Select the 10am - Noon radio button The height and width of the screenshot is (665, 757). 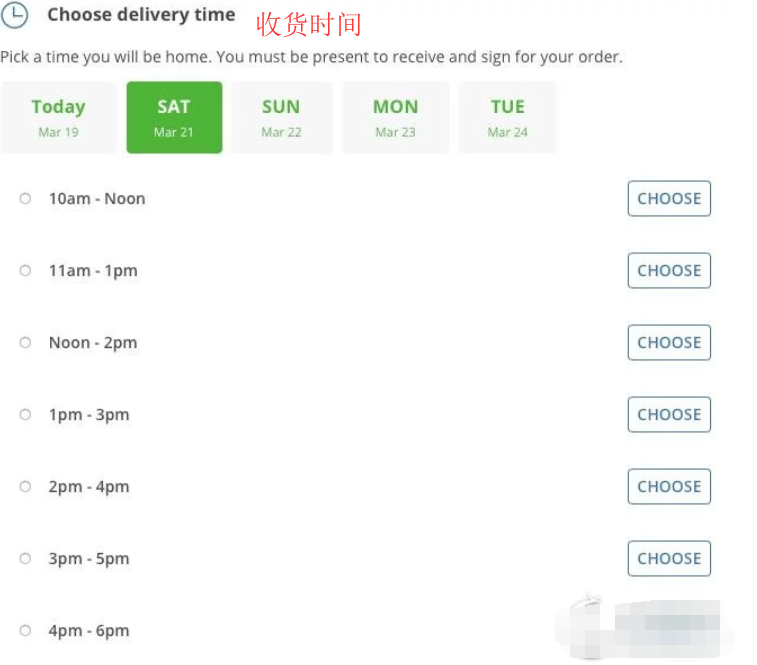[25, 199]
